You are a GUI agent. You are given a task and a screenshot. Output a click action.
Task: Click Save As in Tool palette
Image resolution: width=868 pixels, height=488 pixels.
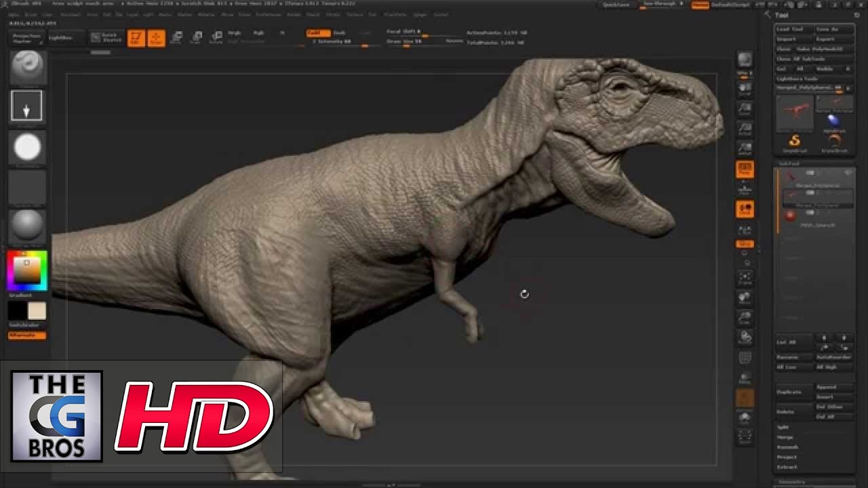(834, 29)
